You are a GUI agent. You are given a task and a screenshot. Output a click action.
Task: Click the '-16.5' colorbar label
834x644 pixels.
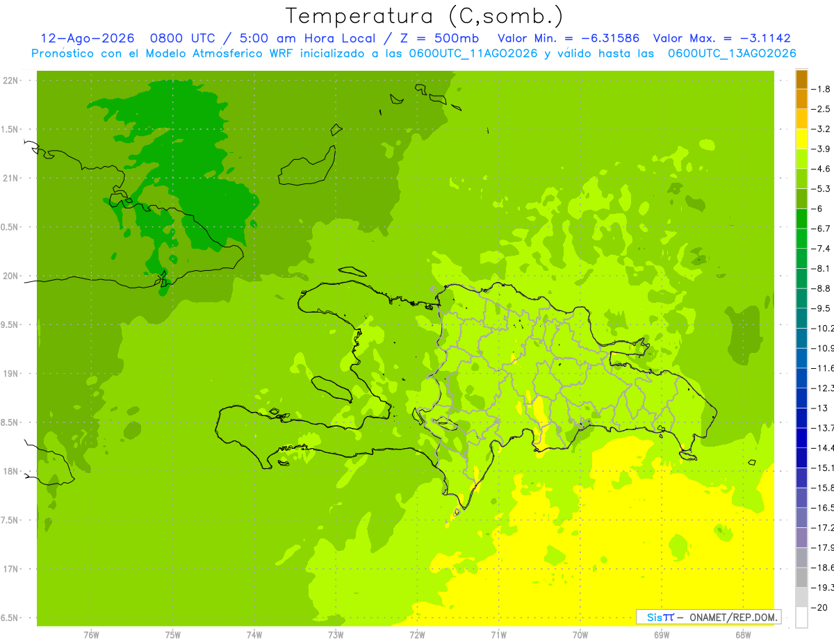pos(823,508)
